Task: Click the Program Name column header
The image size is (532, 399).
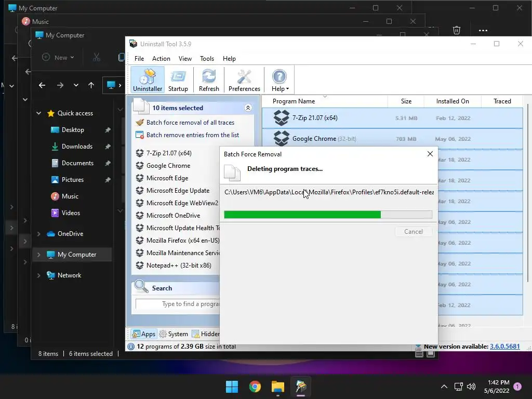Action: pyautogui.click(x=294, y=101)
